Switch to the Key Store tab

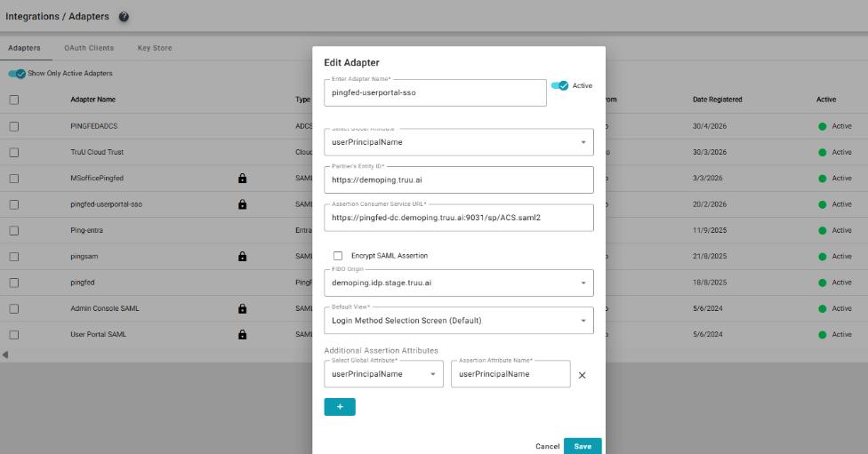point(155,48)
